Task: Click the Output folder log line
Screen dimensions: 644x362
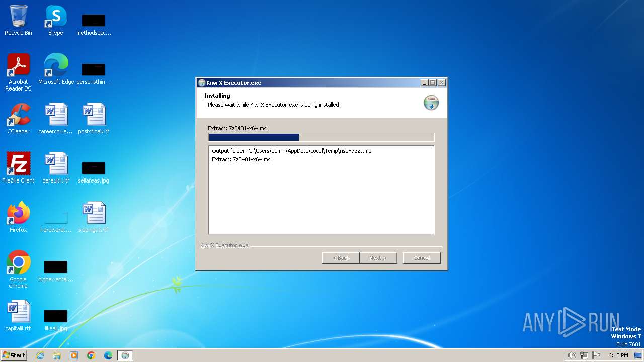Action: coord(292,151)
